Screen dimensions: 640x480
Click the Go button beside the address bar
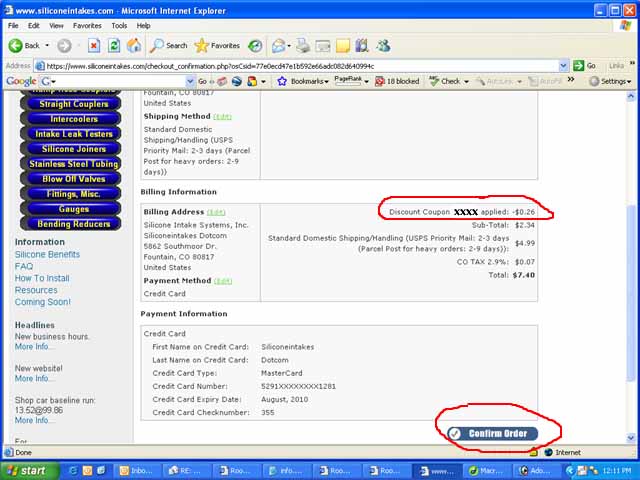584,66
